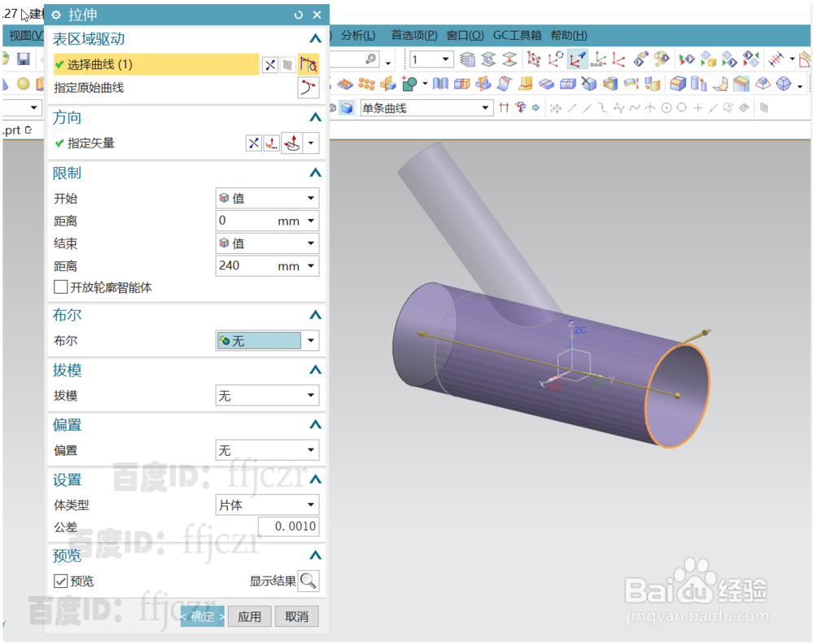Click the highlighted WCS orient toolbar icon
This screenshot has height=644, width=814.
point(577,59)
